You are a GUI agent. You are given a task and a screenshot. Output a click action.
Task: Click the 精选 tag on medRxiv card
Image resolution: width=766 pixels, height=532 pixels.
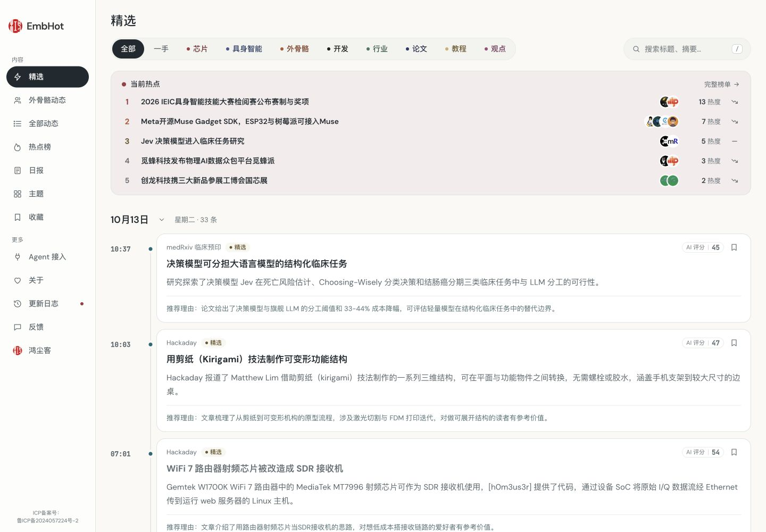(238, 247)
